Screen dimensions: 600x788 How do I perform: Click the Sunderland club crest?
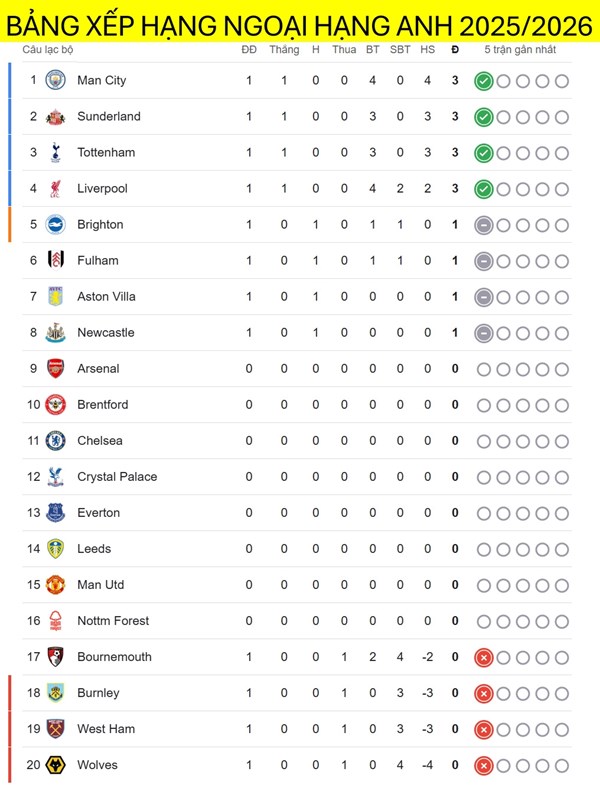click(56, 116)
